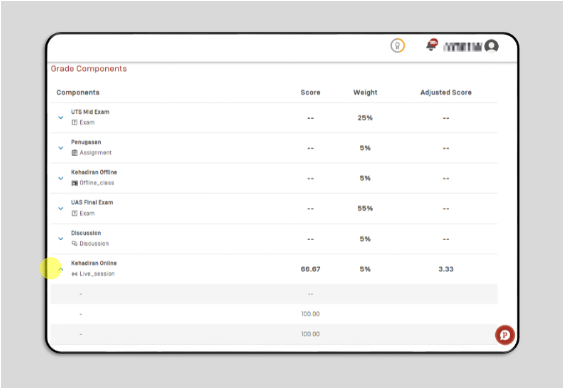Expand the UTS Mid Exam row
Viewport: 563px width, 388px height.
(x=61, y=117)
